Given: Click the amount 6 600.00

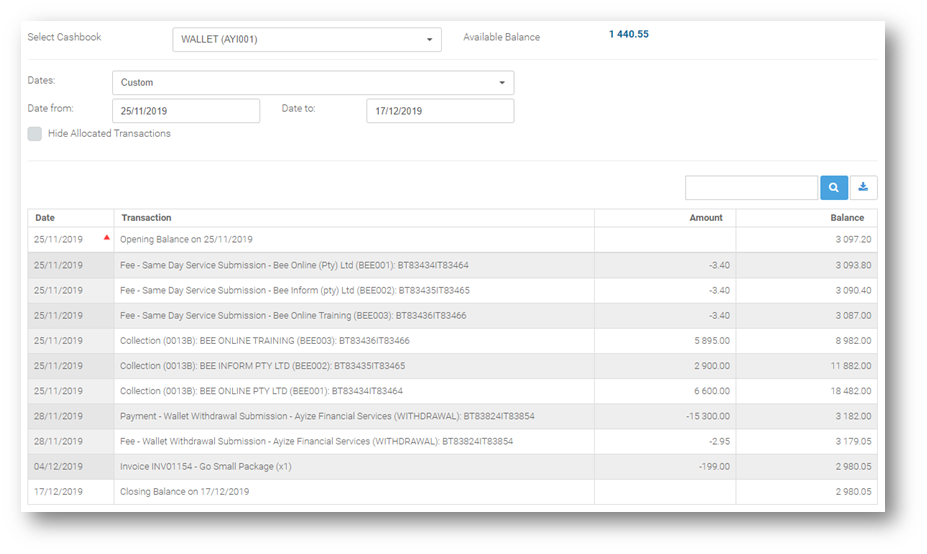Looking at the screenshot, I should 712,391.
